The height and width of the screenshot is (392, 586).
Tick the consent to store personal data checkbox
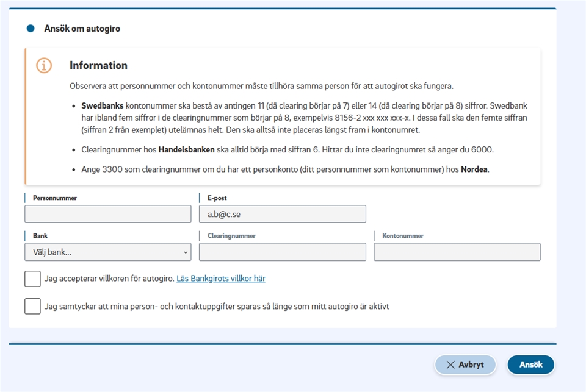pos(33,306)
